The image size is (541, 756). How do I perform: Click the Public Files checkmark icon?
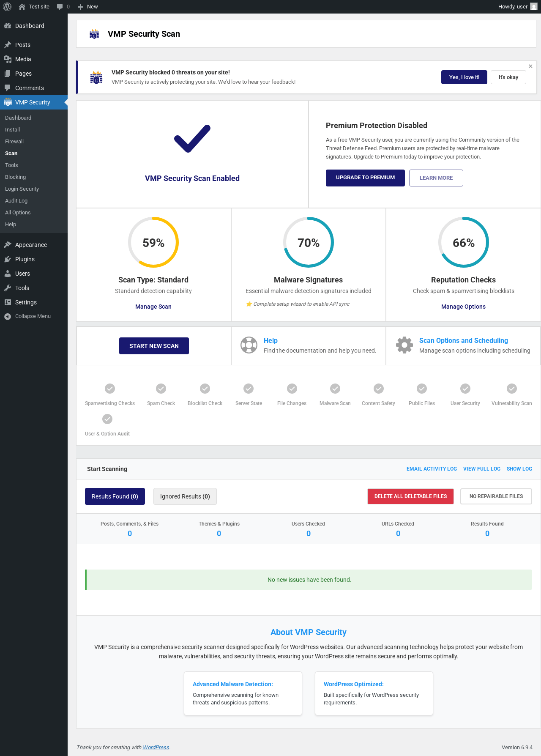click(422, 389)
